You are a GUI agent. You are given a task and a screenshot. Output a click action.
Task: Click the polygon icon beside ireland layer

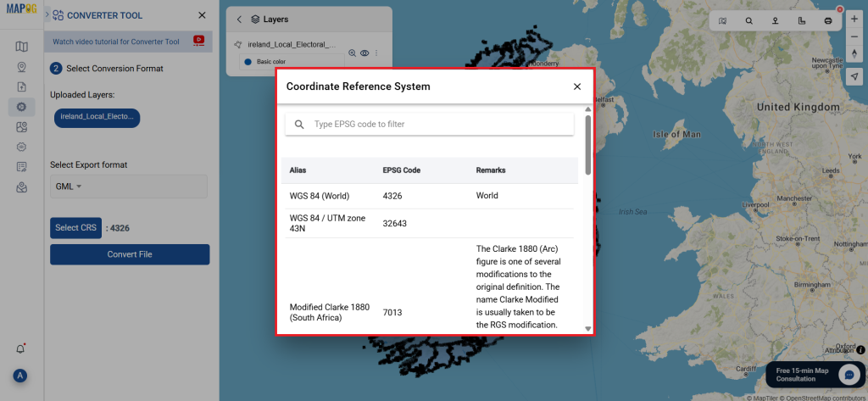238,44
